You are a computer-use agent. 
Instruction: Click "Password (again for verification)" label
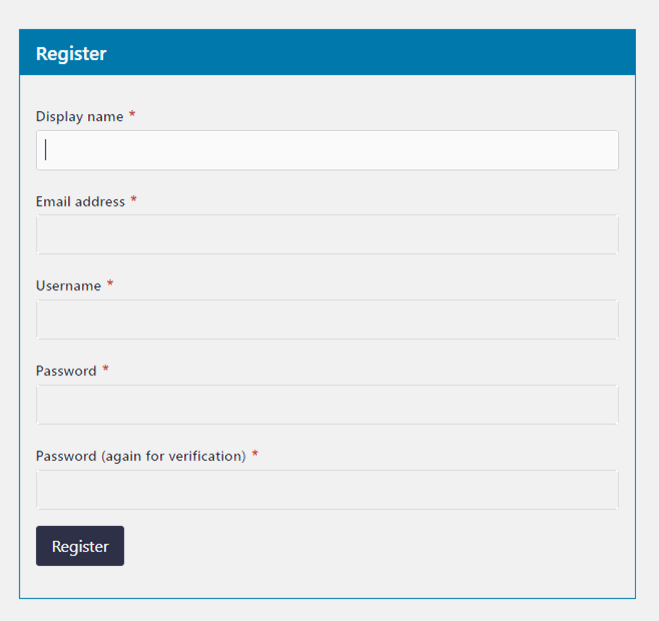coord(141,456)
